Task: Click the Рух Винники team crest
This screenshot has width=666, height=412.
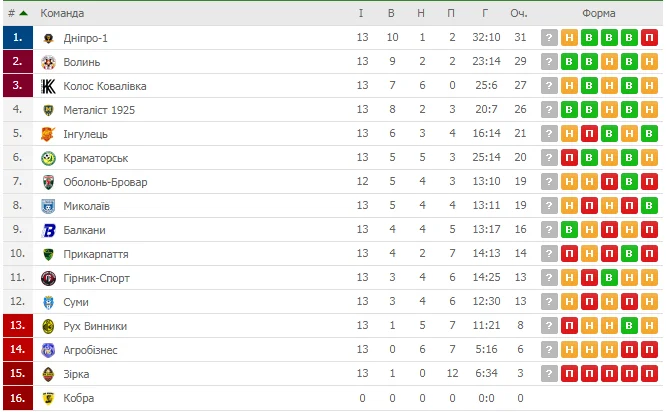Action: pyautogui.click(x=48, y=326)
